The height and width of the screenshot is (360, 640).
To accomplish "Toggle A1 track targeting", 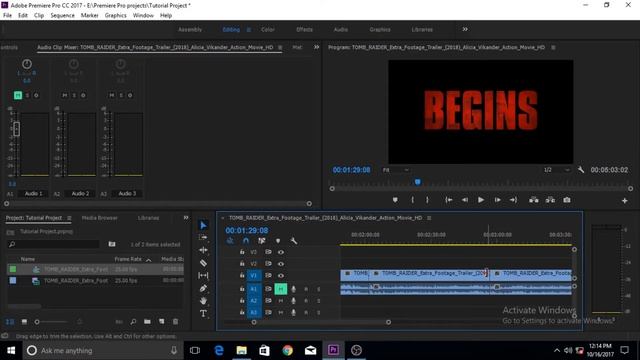I will tap(254, 289).
